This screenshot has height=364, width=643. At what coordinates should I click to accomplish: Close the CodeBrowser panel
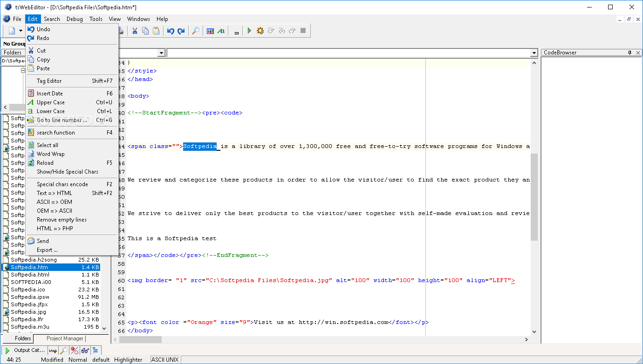(638, 53)
